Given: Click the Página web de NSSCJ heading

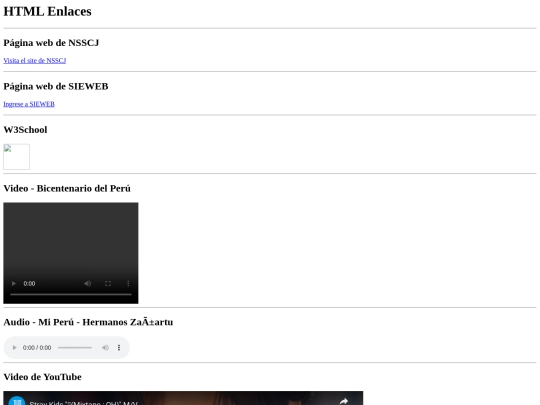Looking at the screenshot, I should [x=51, y=43].
